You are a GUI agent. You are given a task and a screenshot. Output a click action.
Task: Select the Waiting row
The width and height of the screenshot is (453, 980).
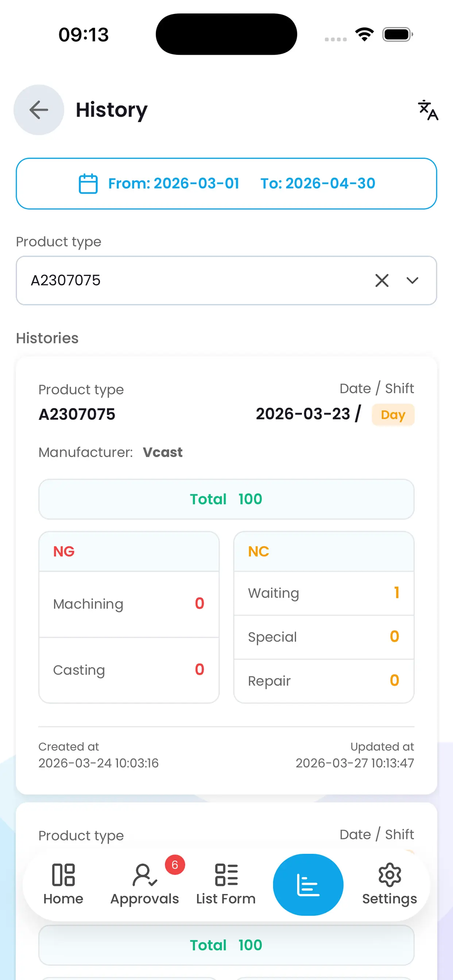324,593
